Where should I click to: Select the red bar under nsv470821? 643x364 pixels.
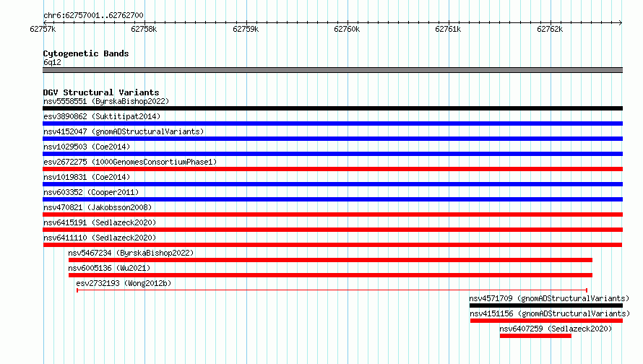332,214
